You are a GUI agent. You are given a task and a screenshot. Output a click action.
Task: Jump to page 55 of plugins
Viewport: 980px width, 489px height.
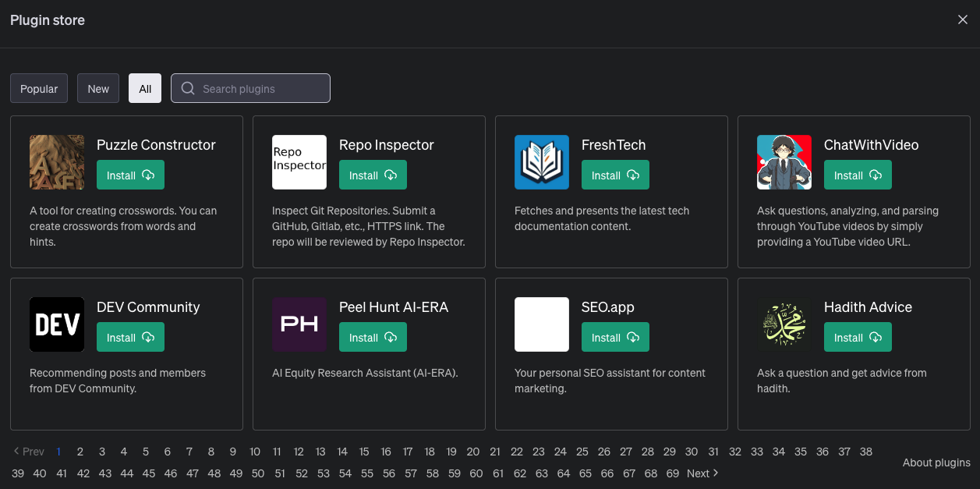pos(367,473)
